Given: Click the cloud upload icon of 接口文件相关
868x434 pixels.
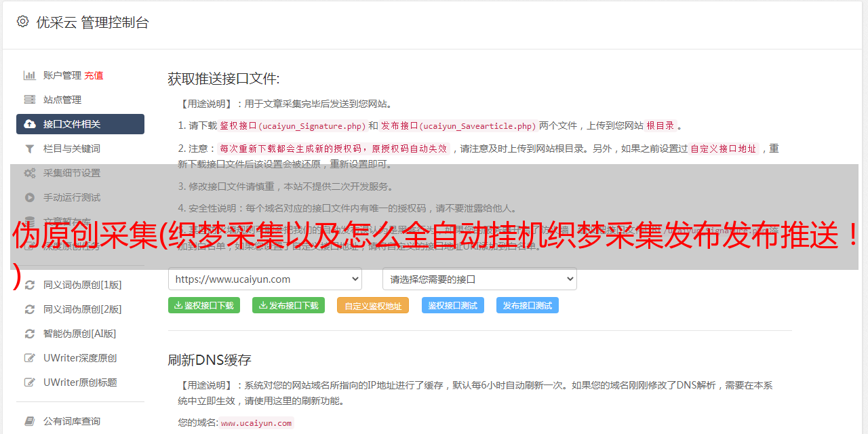Looking at the screenshot, I should pos(30,124).
